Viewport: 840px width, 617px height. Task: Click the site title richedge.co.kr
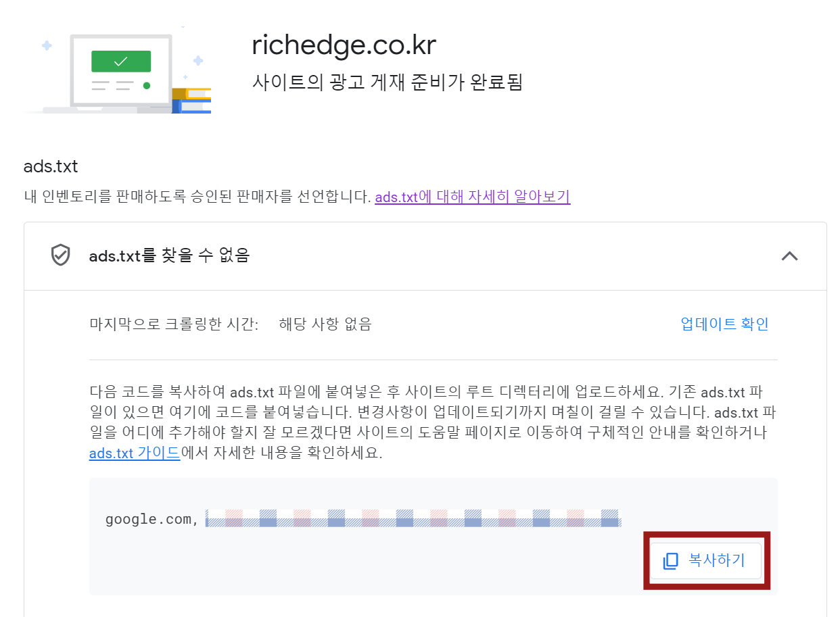[x=344, y=45]
